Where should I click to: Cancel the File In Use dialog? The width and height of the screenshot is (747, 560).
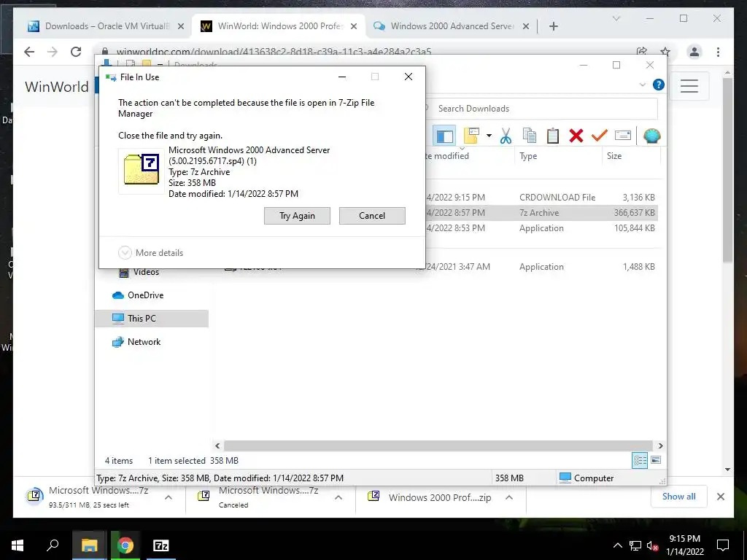click(372, 216)
